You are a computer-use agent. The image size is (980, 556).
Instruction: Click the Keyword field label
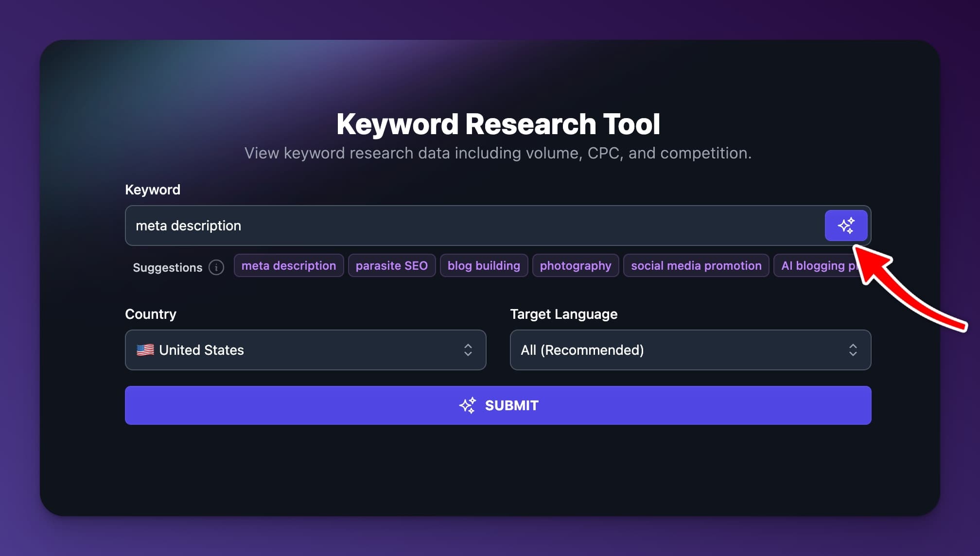153,190
